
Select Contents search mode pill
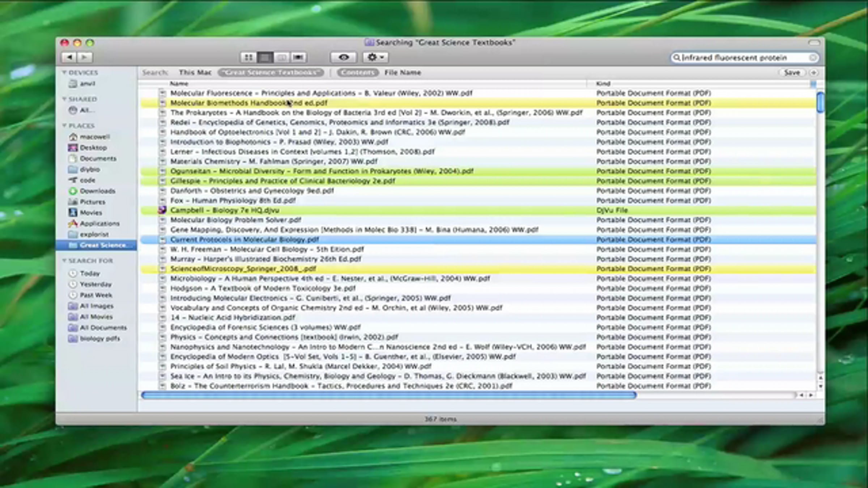pos(357,73)
